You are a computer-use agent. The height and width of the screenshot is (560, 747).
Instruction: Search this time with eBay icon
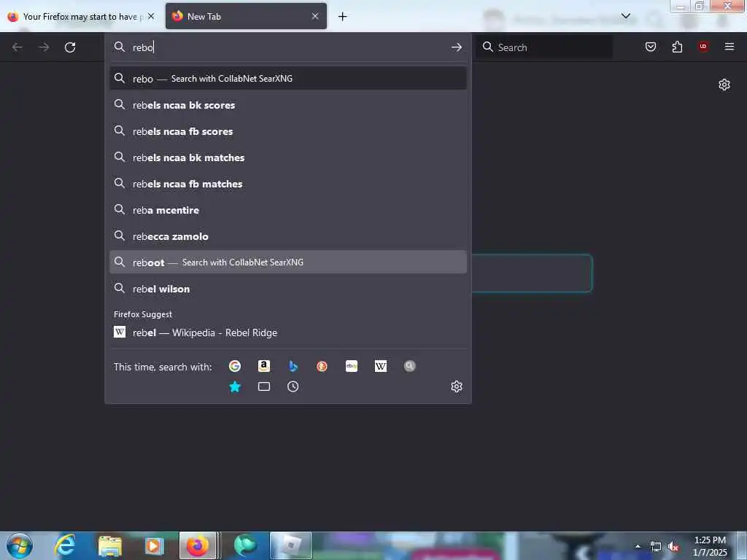coord(352,366)
